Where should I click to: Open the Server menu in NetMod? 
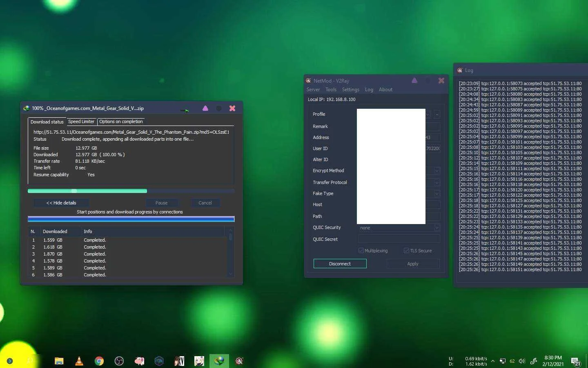point(313,90)
